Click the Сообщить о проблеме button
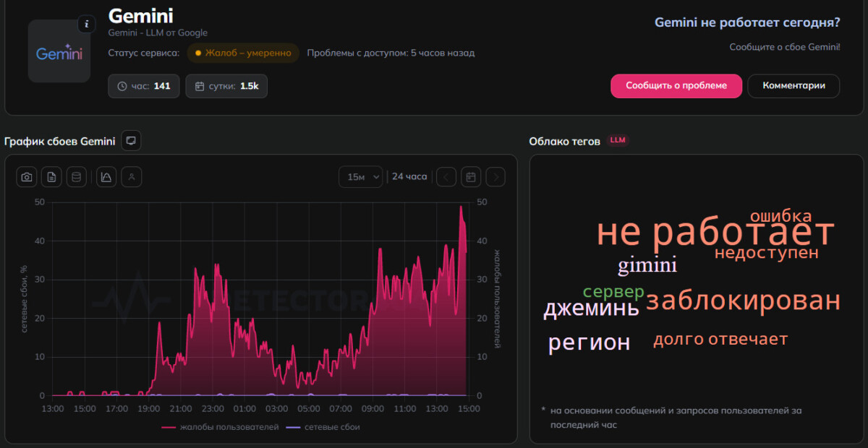 tap(676, 85)
